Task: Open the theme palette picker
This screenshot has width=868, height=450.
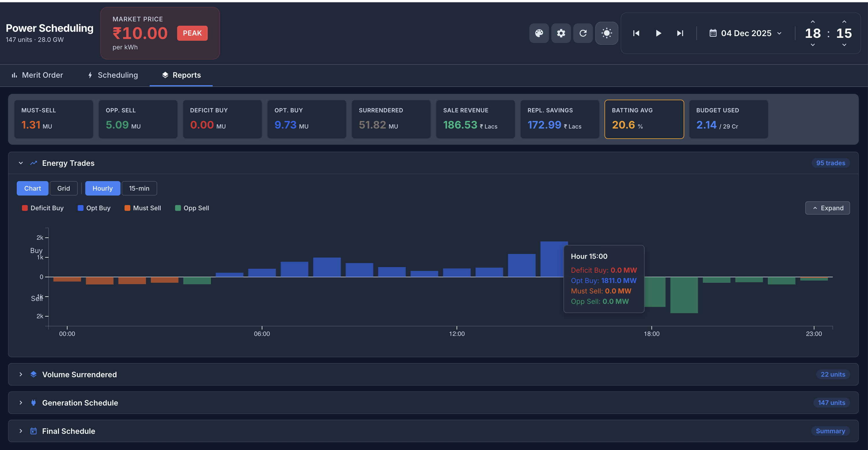Action: coord(539,33)
